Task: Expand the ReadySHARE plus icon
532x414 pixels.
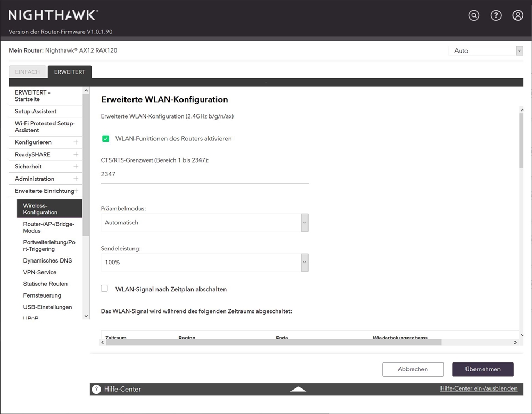Action: [76, 155]
